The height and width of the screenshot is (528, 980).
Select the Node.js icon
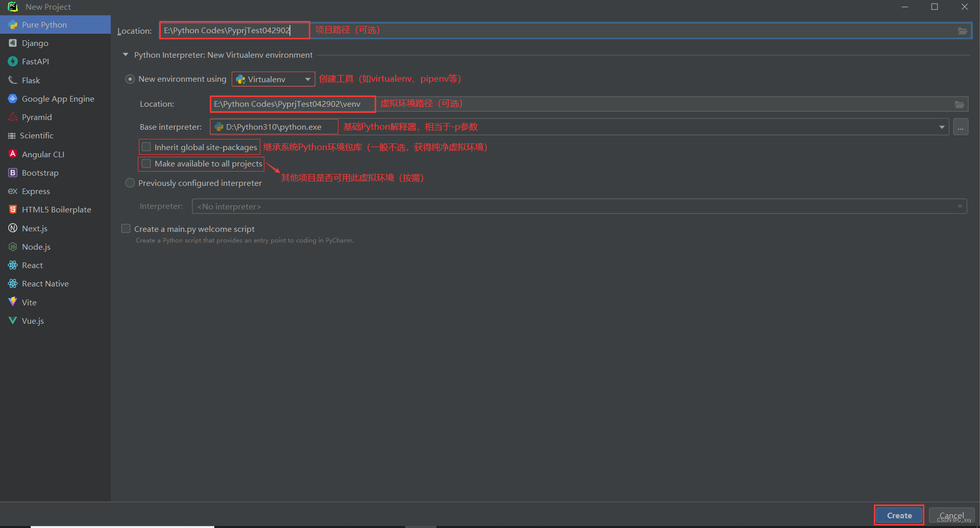point(13,247)
